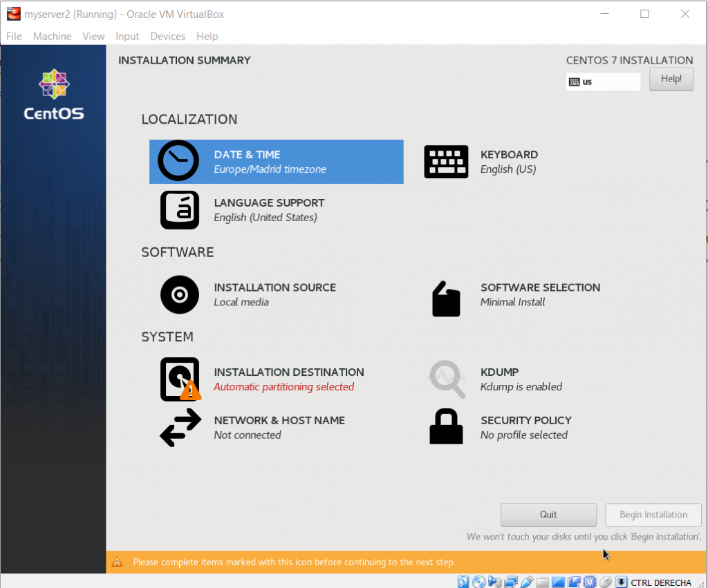The width and height of the screenshot is (708, 588).
Task: Click the Network & Host Name arrows icon
Action: pos(180,427)
